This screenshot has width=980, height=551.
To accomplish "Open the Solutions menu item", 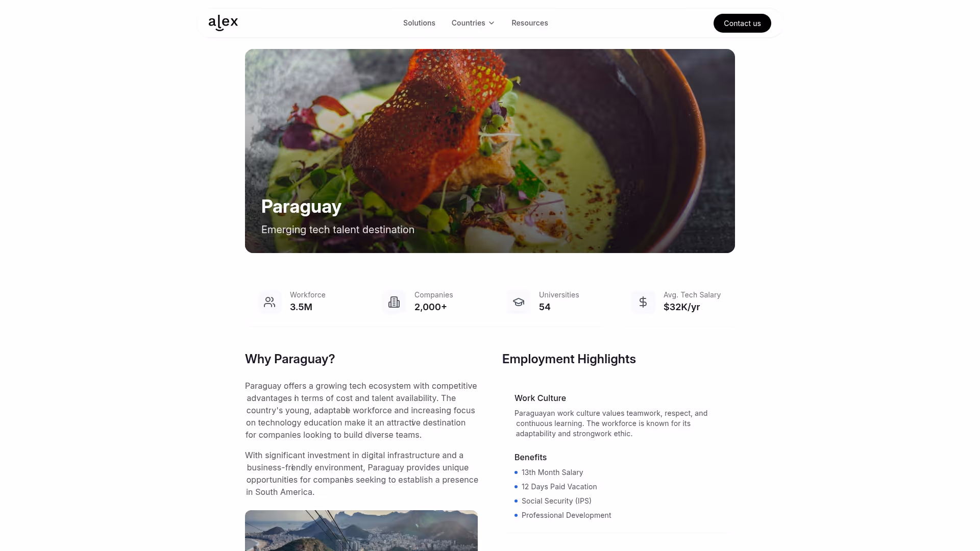I will coord(419,23).
